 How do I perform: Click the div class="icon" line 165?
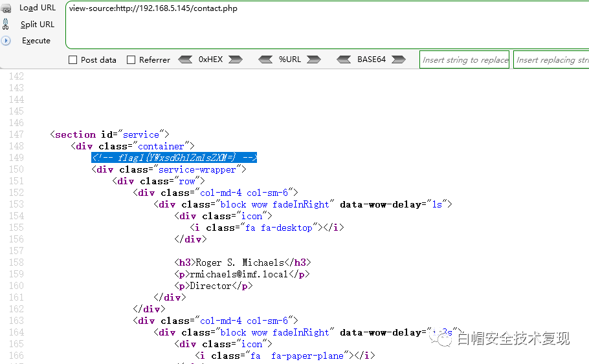[x=223, y=344]
